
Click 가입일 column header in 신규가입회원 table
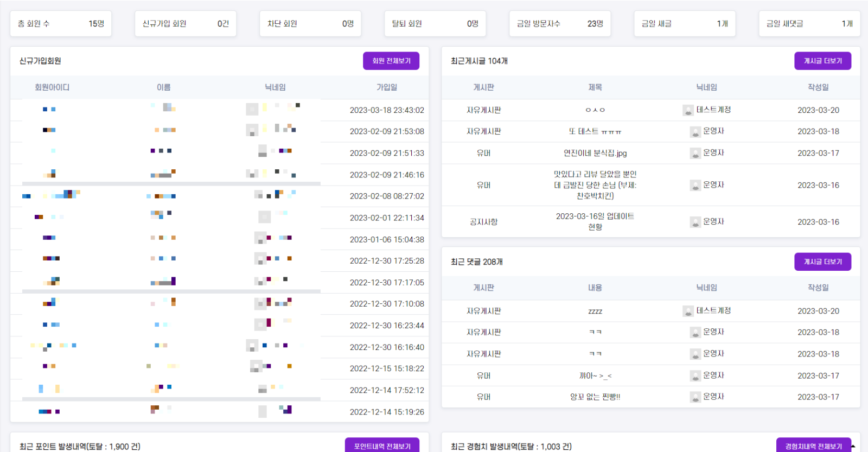tap(386, 87)
